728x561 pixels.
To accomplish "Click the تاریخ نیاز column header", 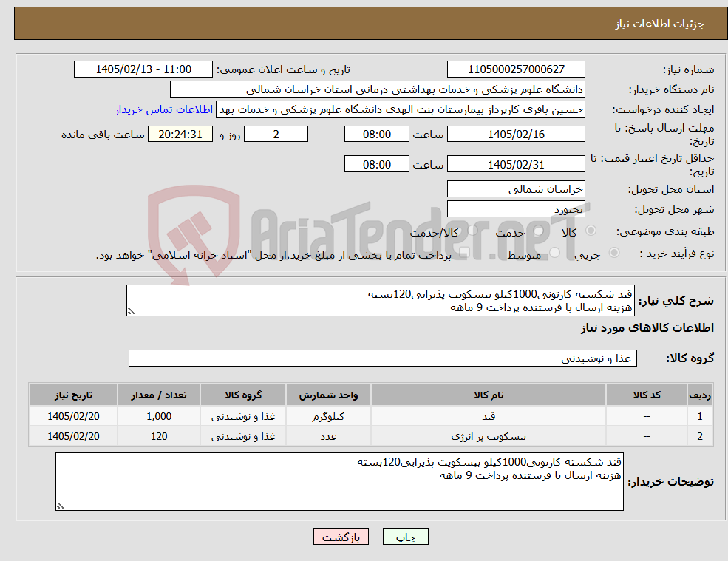I will pyautogui.click(x=73, y=395).
